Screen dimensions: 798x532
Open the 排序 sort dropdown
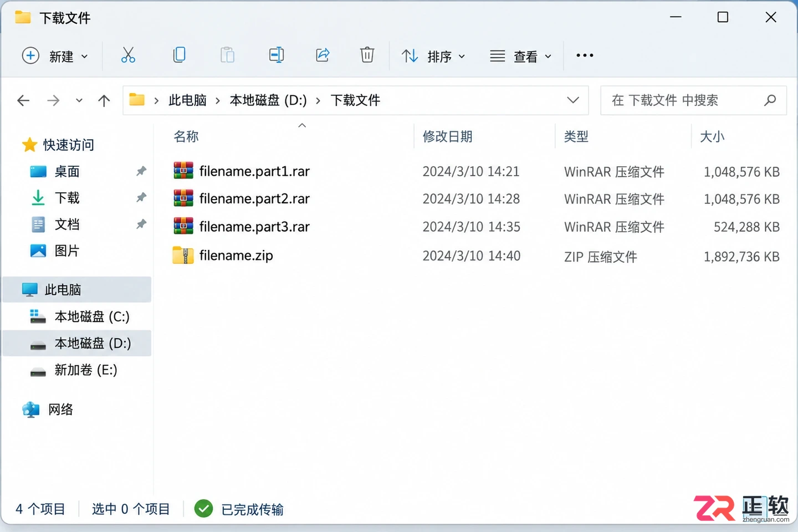[433, 56]
